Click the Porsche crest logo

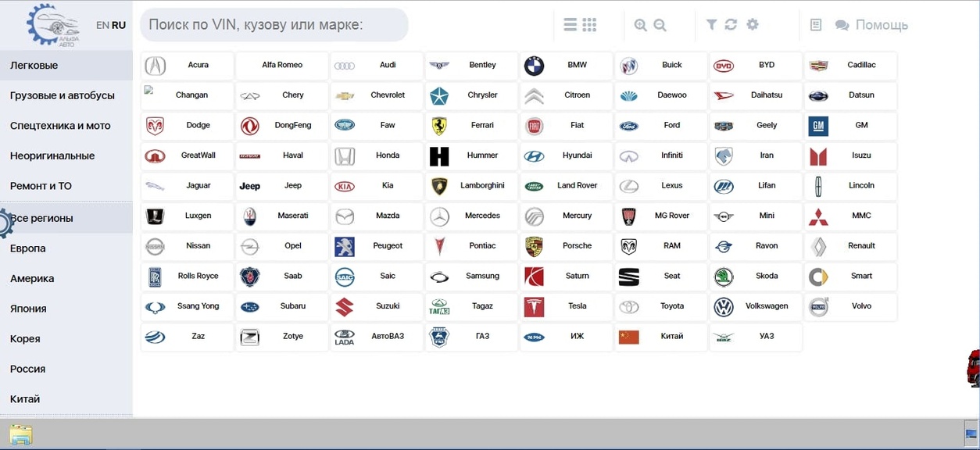coord(534,247)
